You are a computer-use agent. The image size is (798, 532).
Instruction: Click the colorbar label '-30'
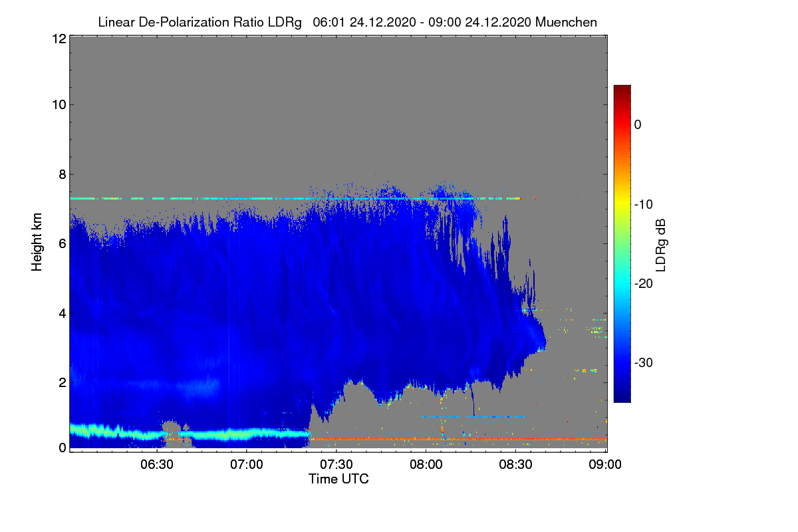point(644,362)
